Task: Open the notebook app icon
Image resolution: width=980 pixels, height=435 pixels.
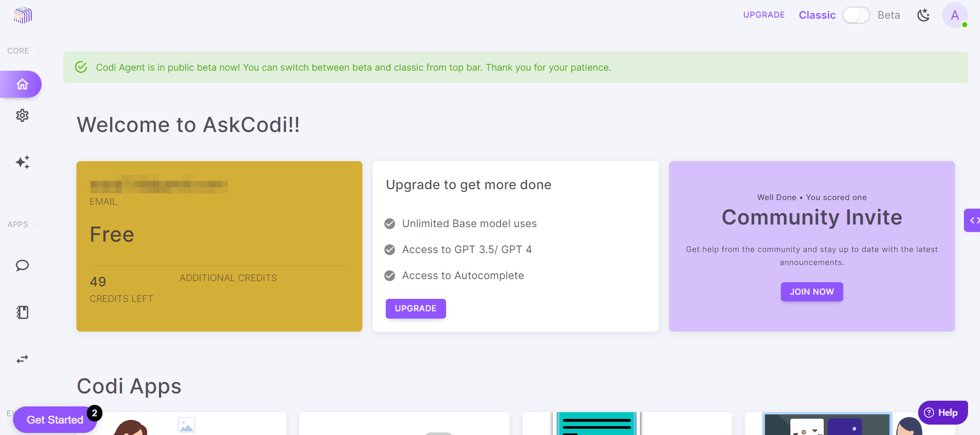Action: pyautogui.click(x=22, y=312)
